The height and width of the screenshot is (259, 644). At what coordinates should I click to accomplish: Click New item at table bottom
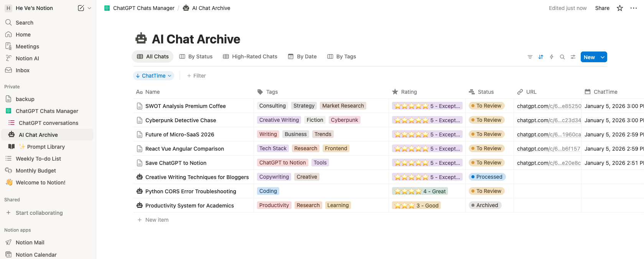(153, 220)
